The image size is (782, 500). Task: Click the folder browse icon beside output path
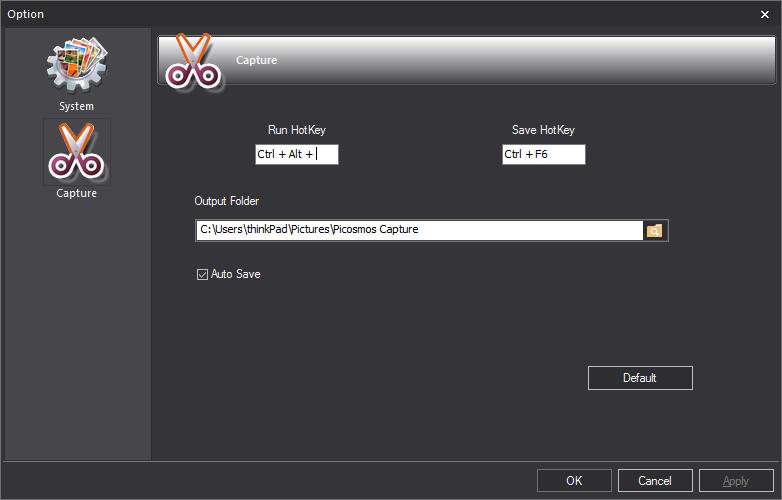[x=655, y=231]
